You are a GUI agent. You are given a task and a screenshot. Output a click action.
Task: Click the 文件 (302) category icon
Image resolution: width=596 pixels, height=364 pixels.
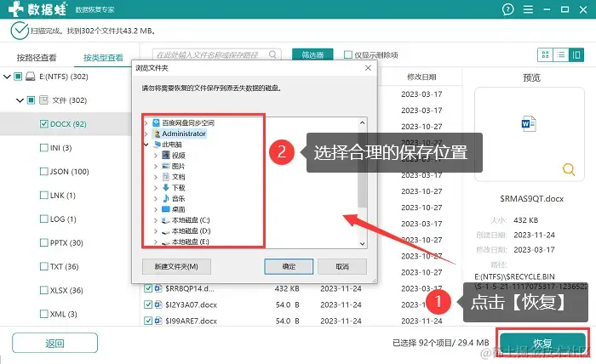click(43, 100)
